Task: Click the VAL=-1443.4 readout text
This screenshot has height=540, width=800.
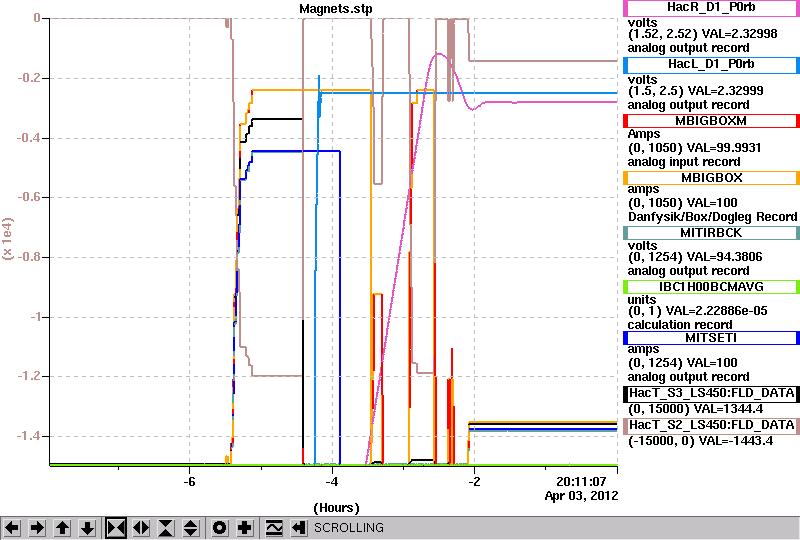Action: tap(736, 440)
